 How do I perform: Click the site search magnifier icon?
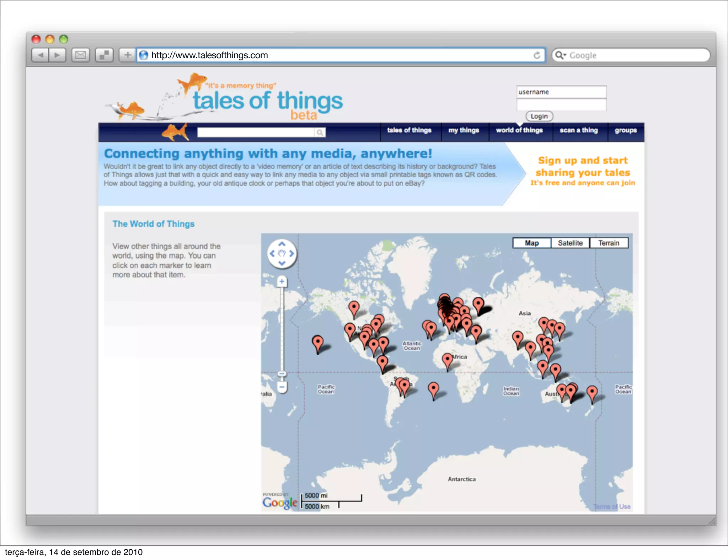click(320, 133)
